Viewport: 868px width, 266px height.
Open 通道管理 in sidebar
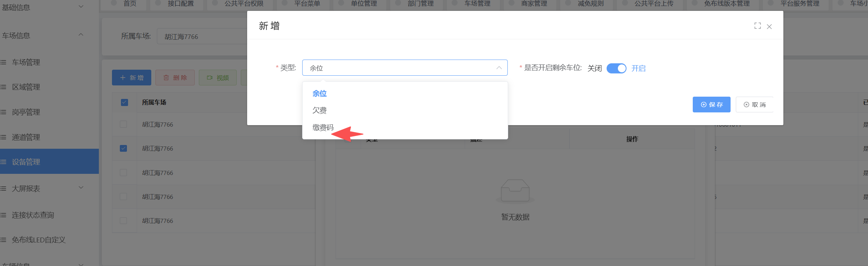click(49, 137)
